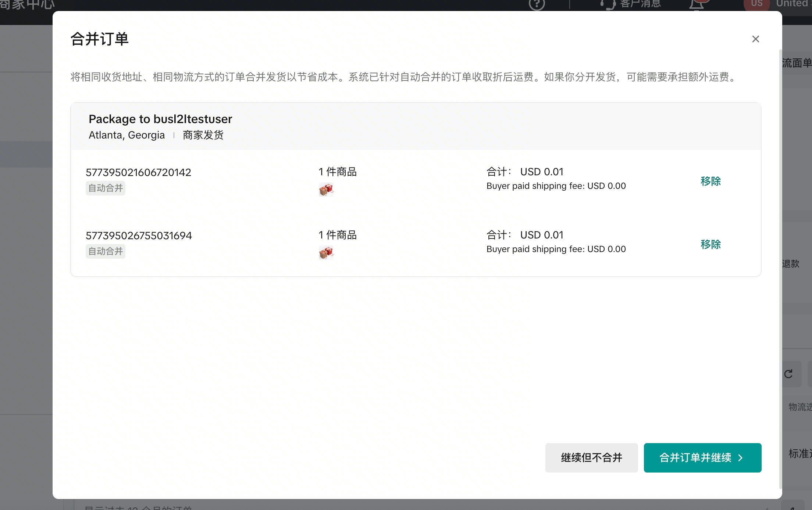The image size is (812, 510).
Task: Open product thumbnail of order 577395021606720142
Action: point(326,190)
